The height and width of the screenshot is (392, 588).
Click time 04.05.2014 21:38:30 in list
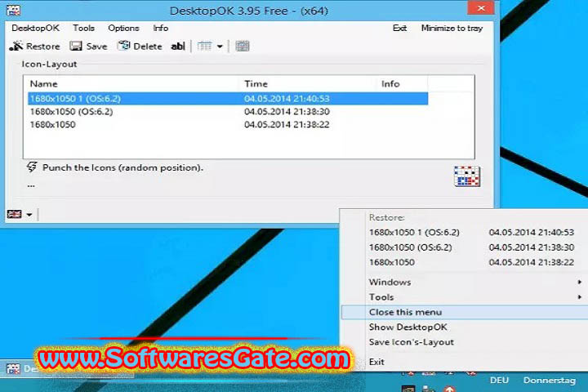(x=287, y=111)
